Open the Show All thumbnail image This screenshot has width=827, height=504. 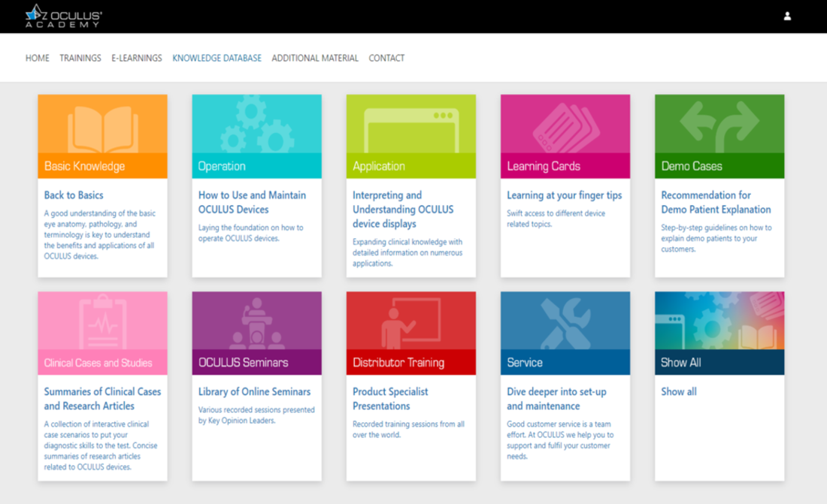click(x=719, y=322)
